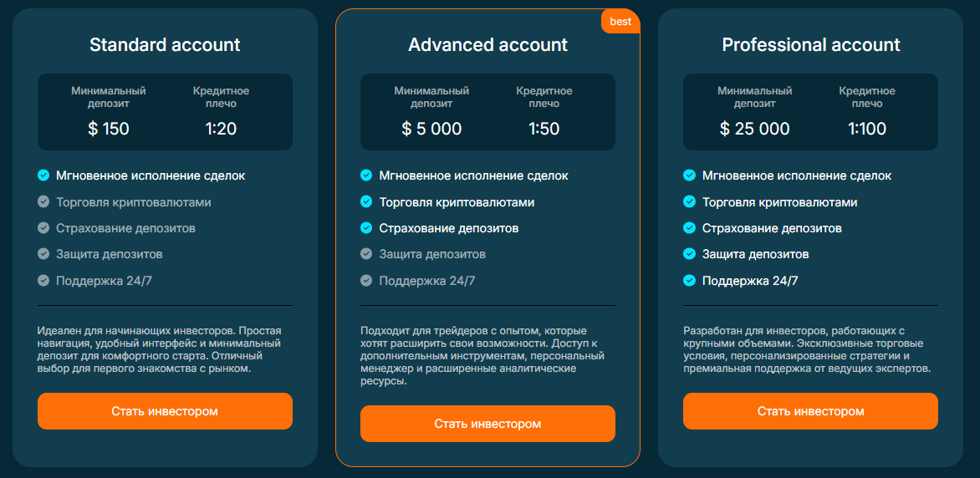Click the '$ 25 000' minimum deposit value
The width and height of the screenshot is (980, 478).
(x=754, y=129)
